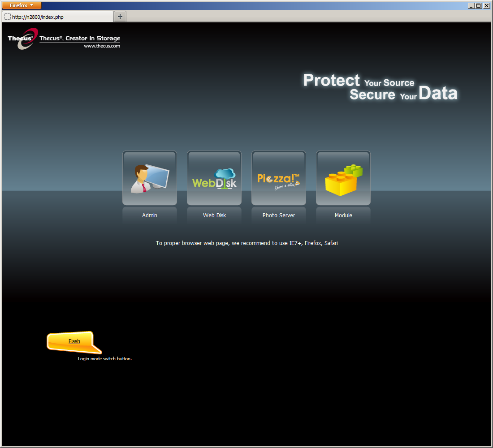
Task: Close the Firefox window
Action: pyautogui.click(x=486, y=5)
